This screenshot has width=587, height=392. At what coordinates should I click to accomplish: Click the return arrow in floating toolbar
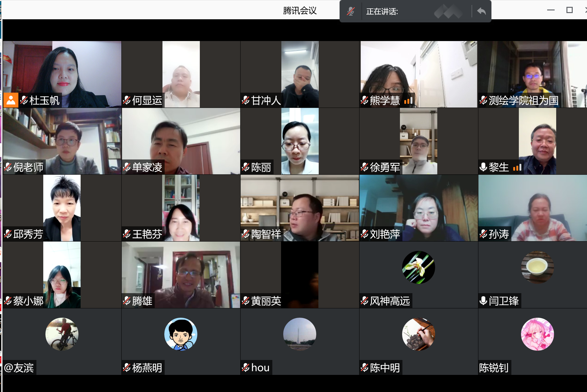pos(481,12)
